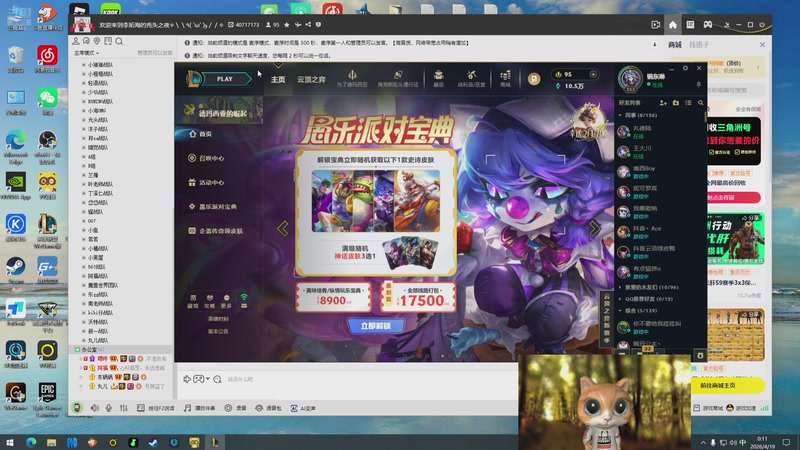Click the add friend icon
The width and height of the screenshot is (800, 450).
click(x=663, y=103)
